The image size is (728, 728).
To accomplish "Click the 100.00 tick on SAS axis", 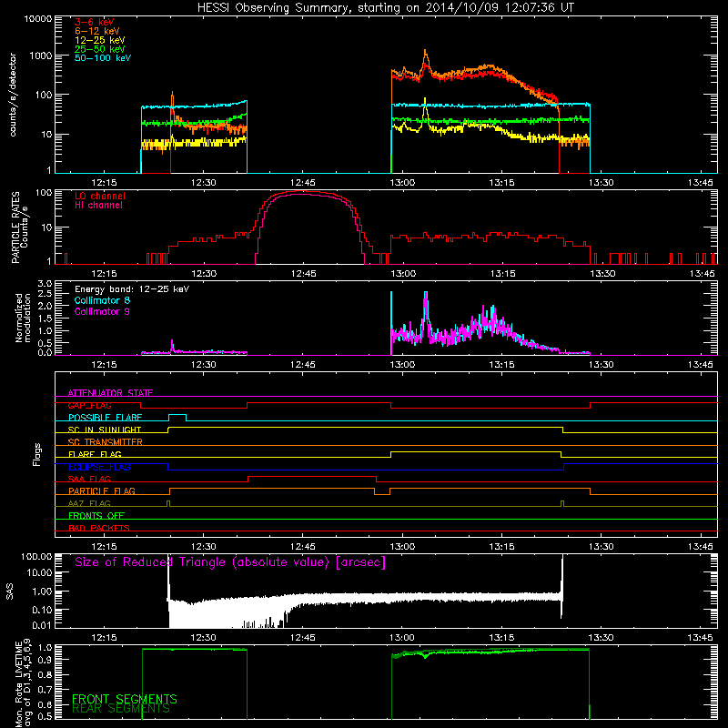I will pos(36,557).
